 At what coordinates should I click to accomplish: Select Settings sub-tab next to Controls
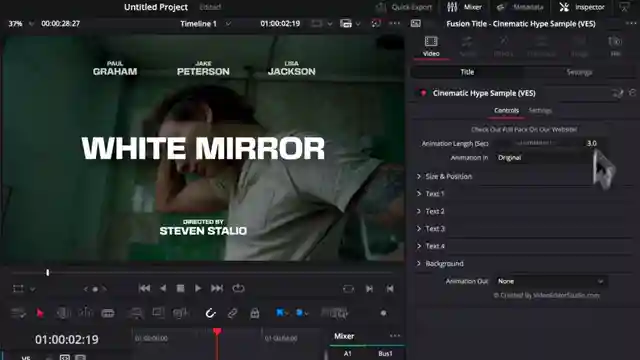coord(540,111)
